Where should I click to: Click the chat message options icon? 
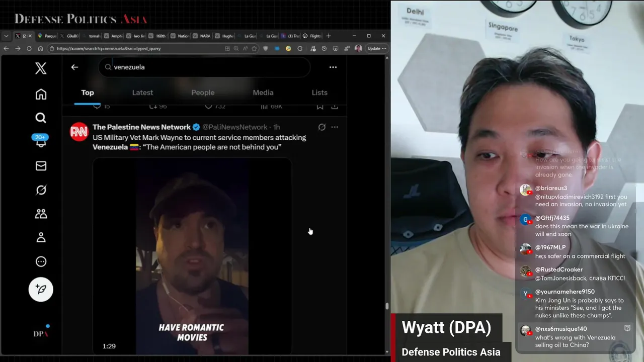pyautogui.click(x=627, y=328)
